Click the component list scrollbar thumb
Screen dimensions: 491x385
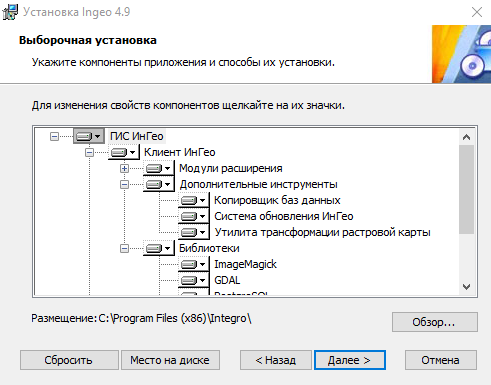click(x=467, y=189)
